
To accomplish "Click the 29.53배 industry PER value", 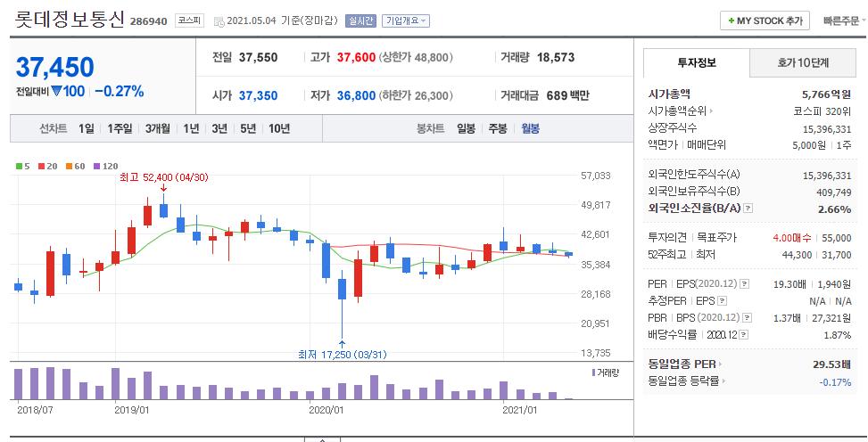I will [x=833, y=364].
